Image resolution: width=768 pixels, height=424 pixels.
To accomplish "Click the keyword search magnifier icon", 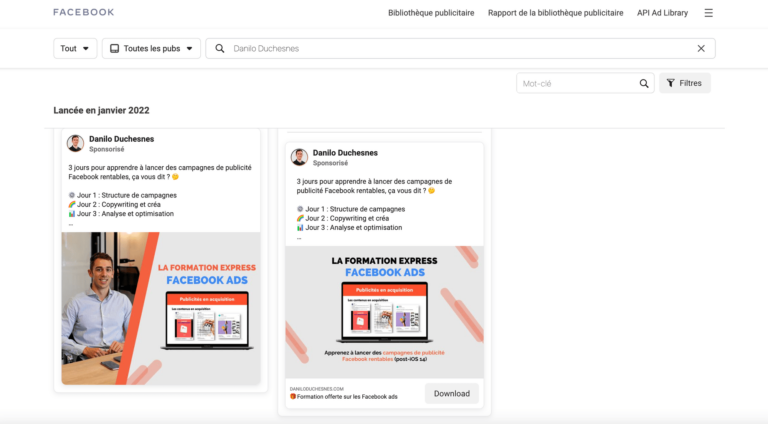I will coord(644,83).
